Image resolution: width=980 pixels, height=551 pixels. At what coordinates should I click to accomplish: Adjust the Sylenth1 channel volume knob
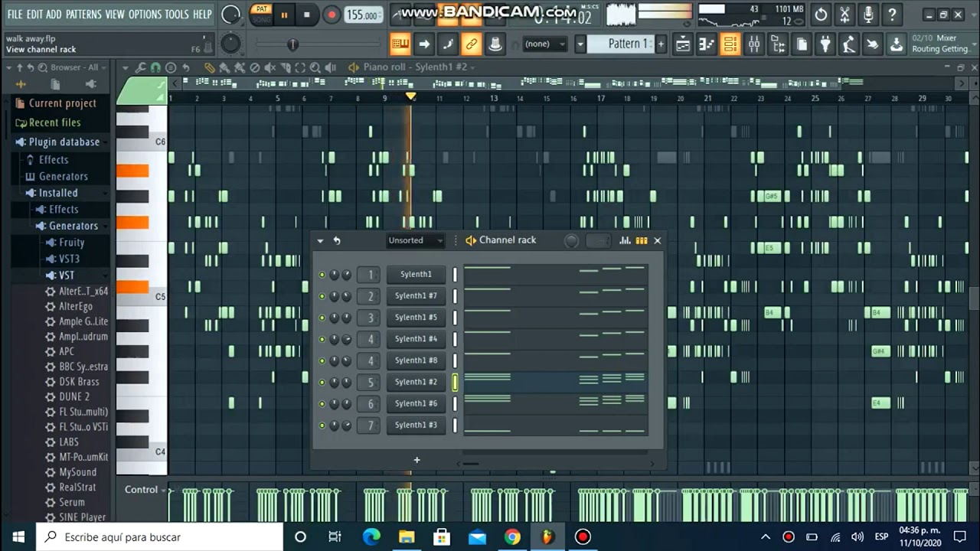coord(347,275)
